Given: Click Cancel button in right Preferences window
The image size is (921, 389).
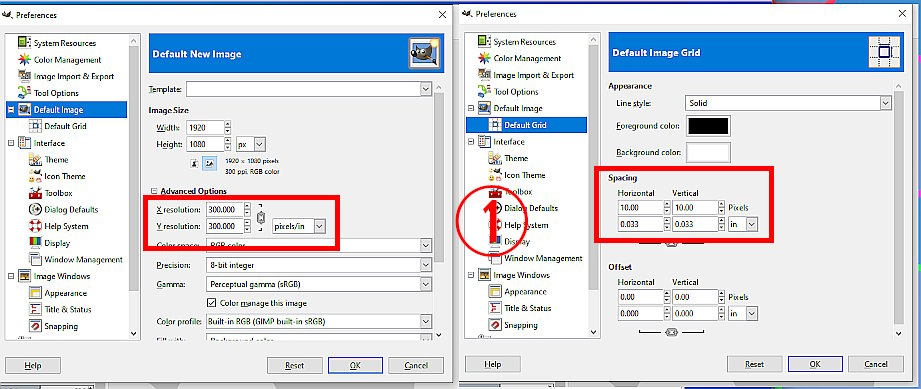Looking at the screenshot, I should [876, 364].
